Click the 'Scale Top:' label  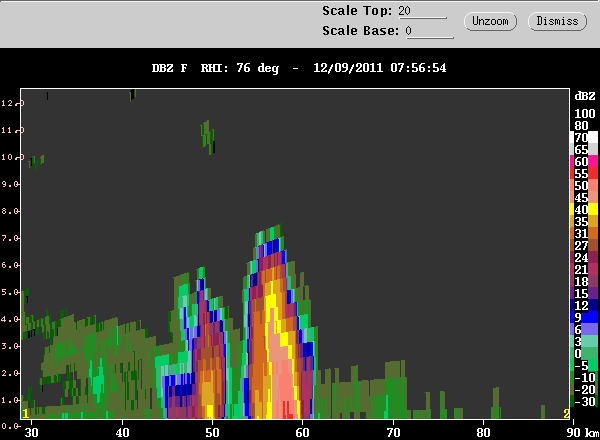pyautogui.click(x=357, y=11)
